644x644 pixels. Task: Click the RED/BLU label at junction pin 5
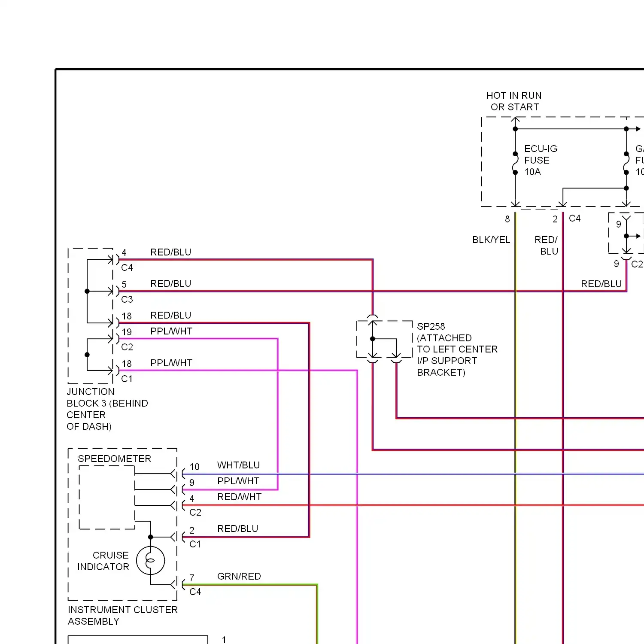coord(170,283)
